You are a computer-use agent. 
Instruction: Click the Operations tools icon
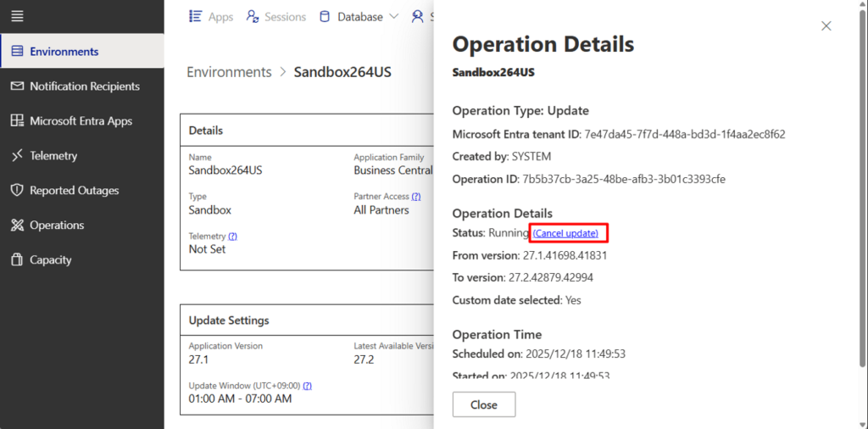pos(17,226)
